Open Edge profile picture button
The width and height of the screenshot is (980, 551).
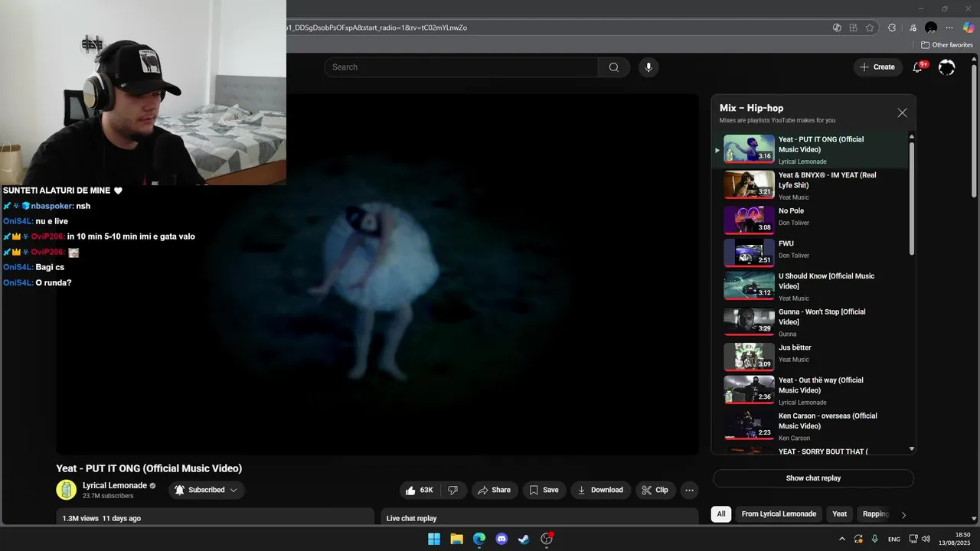pos(931,28)
